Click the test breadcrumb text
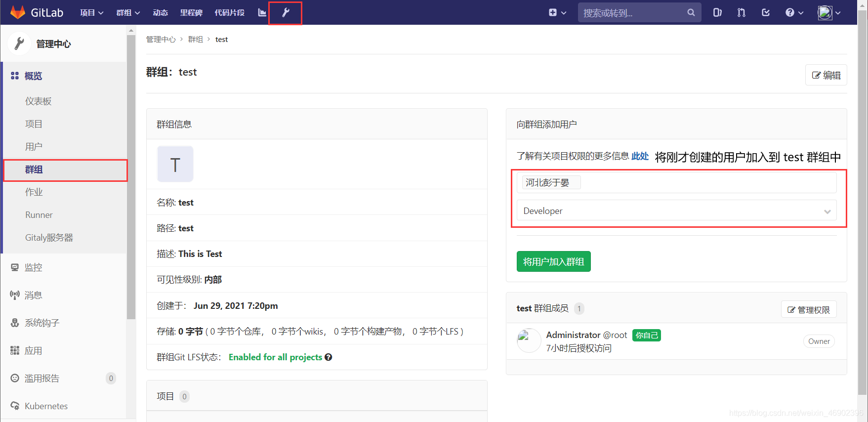This screenshot has width=868, height=422. point(221,39)
